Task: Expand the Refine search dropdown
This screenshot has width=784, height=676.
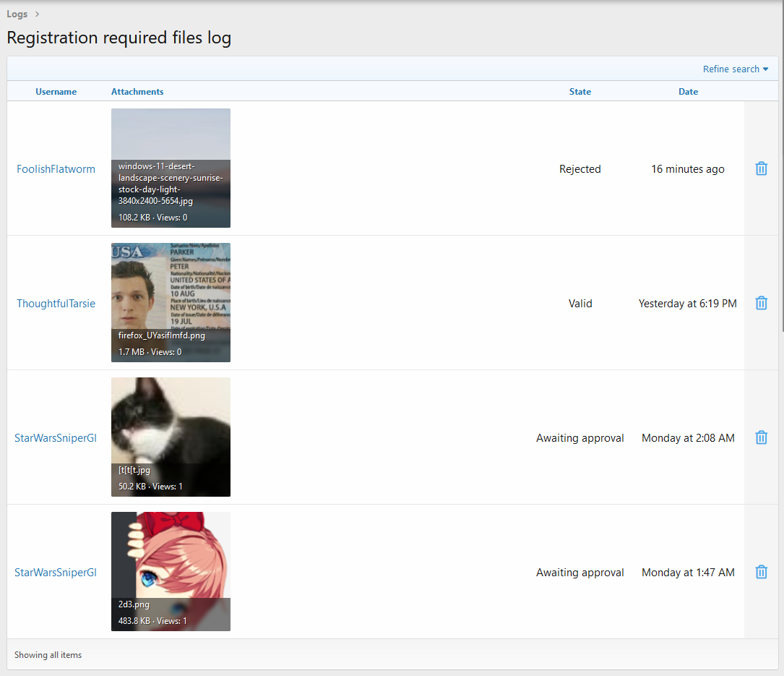Action: 735,69
